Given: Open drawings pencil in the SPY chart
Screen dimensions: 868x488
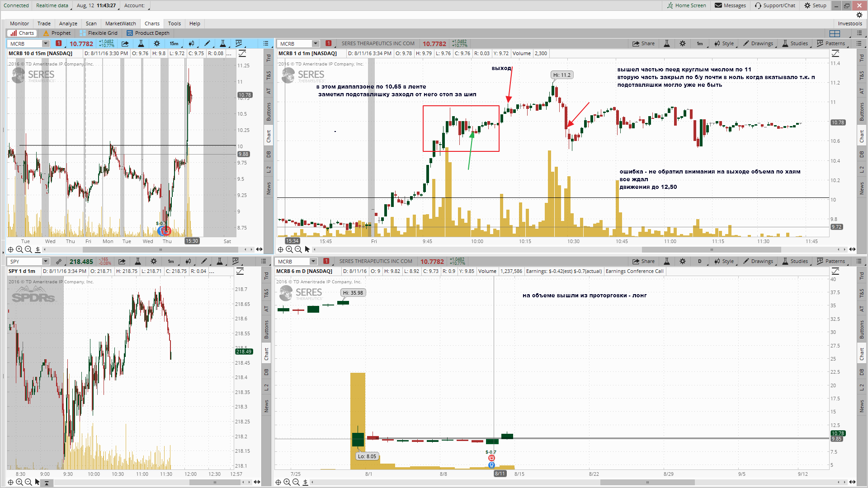Looking at the screenshot, I should coord(204,262).
